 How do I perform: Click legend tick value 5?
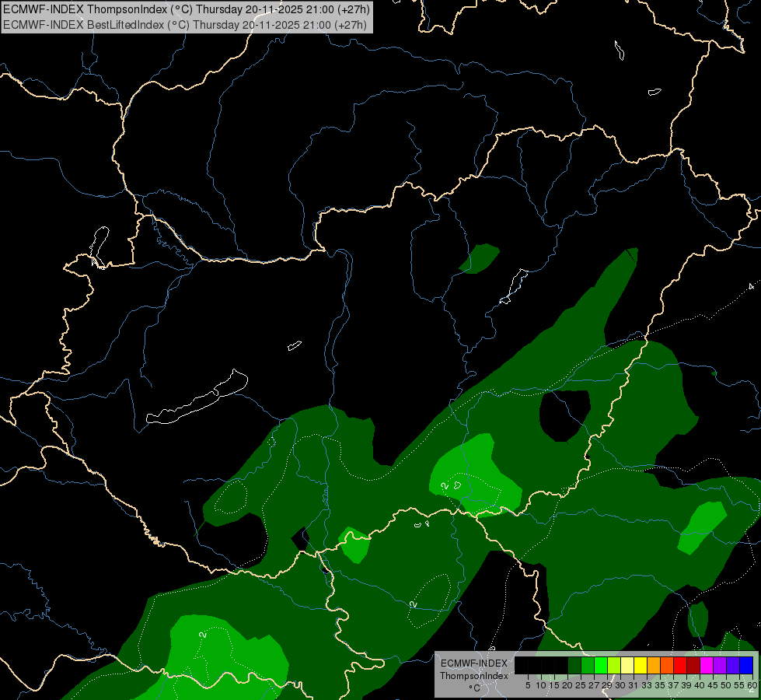(528, 685)
